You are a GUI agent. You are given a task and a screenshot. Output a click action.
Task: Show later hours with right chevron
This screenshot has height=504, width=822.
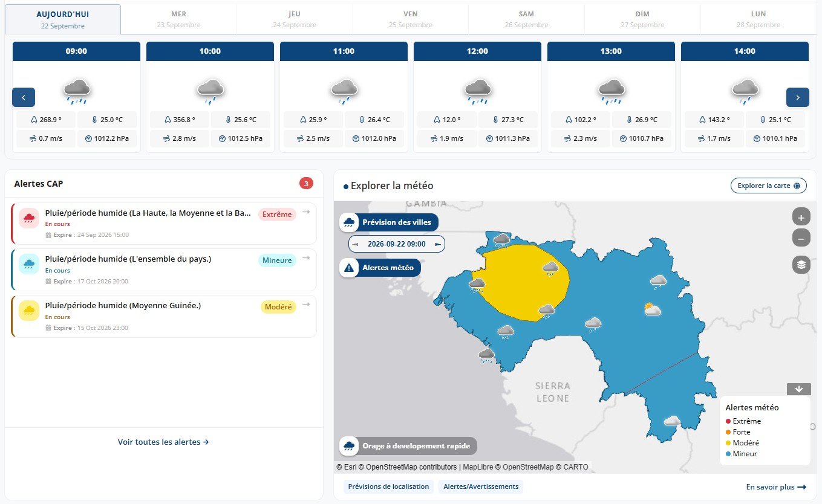point(798,97)
